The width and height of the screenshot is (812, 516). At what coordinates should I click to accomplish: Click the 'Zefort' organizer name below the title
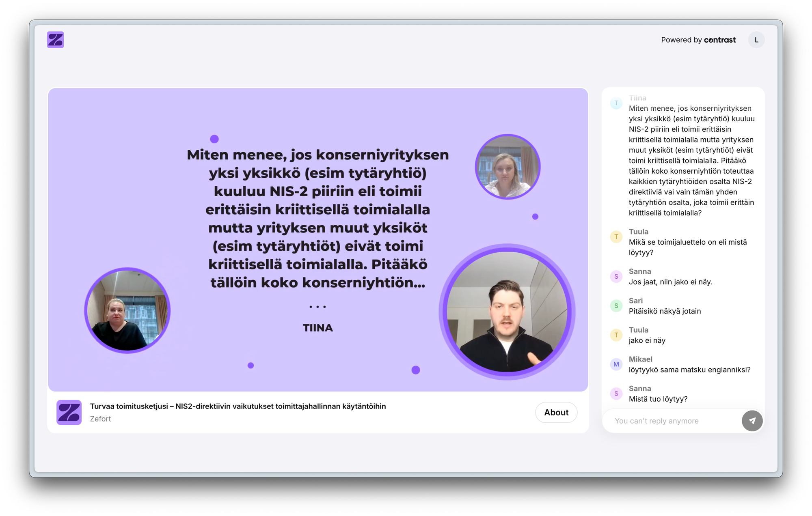coord(100,419)
